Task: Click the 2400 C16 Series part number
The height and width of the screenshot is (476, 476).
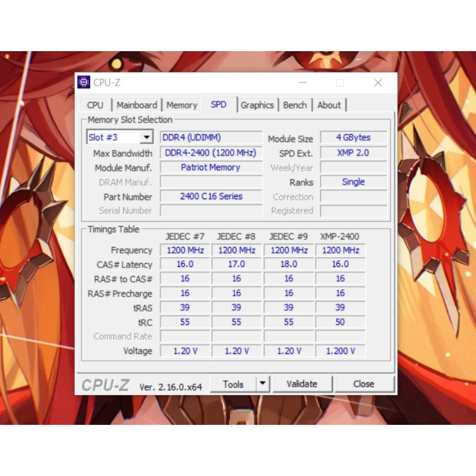Action: point(211,196)
